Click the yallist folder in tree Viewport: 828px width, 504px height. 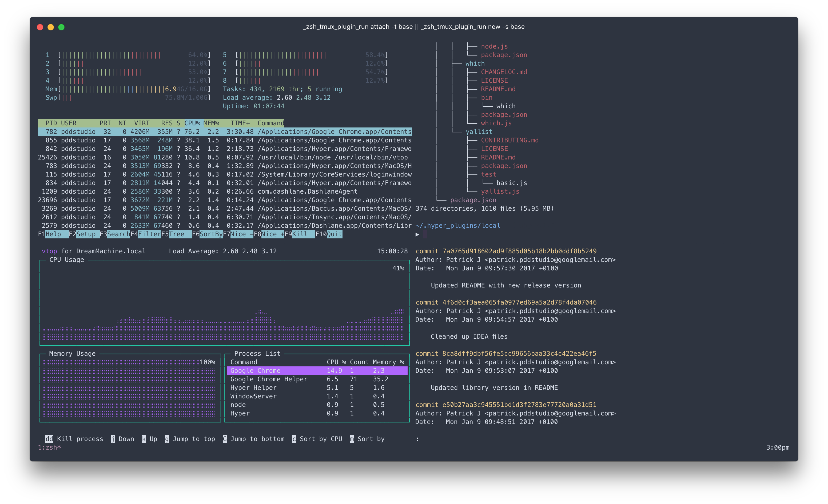[x=479, y=132]
